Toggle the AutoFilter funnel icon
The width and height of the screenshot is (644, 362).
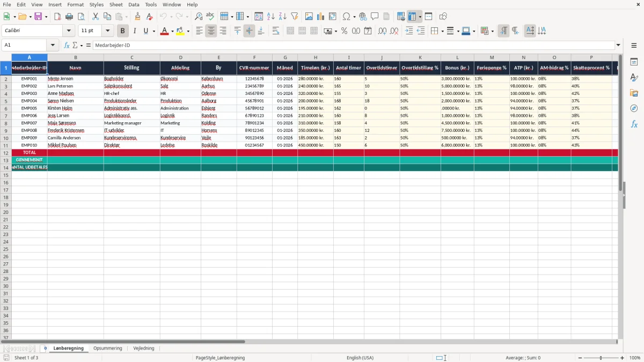[x=295, y=17]
